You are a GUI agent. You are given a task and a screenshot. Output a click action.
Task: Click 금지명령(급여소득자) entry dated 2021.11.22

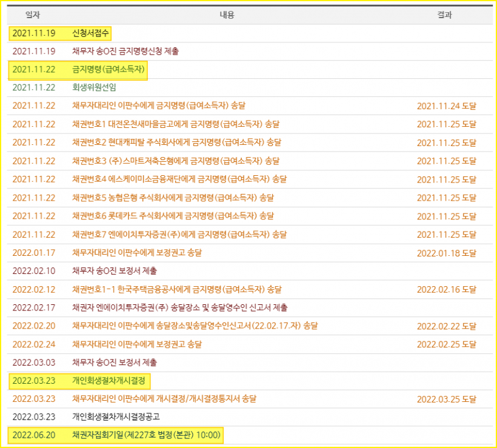tap(108, 70)
